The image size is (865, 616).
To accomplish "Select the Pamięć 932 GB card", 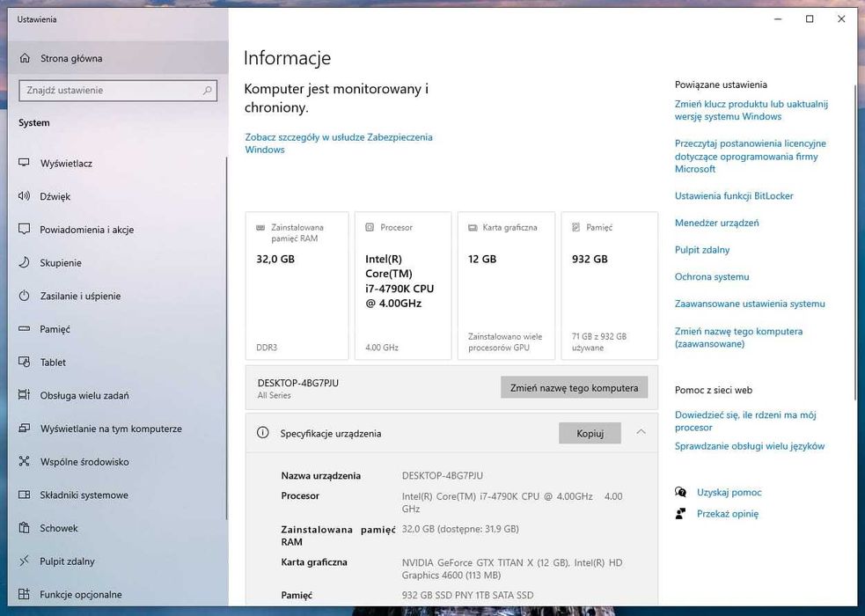I will (x=610, y=286).
